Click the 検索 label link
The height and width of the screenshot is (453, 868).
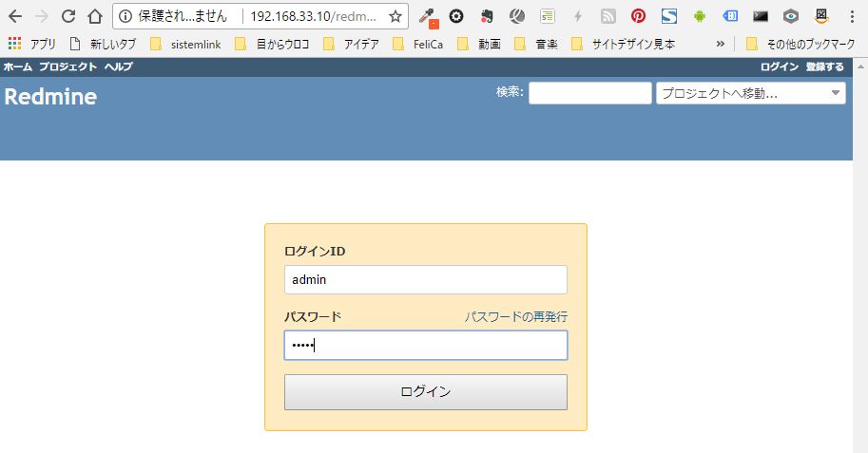click(510, 92)
